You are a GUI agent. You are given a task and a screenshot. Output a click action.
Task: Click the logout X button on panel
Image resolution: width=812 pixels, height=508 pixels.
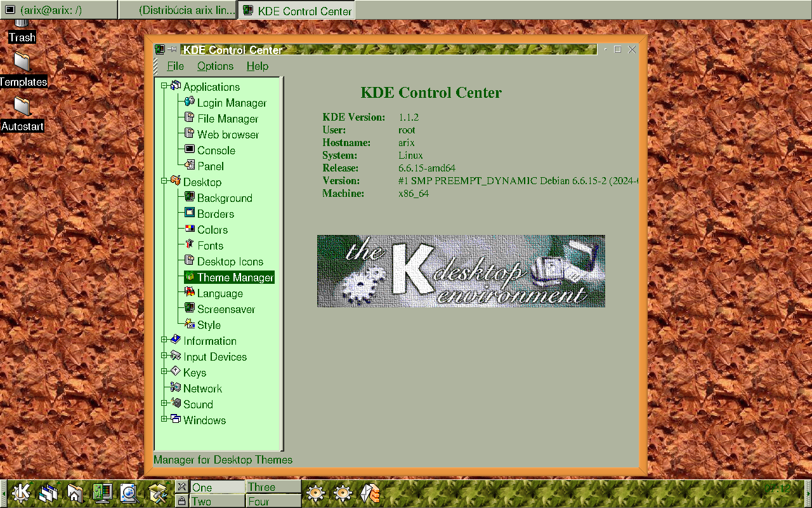click(x=181, y=486)
